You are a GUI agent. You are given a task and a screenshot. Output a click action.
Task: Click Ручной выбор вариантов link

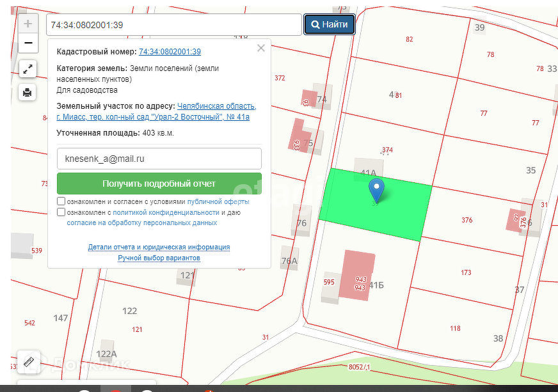pyautogui.click(x=159, y=258)
